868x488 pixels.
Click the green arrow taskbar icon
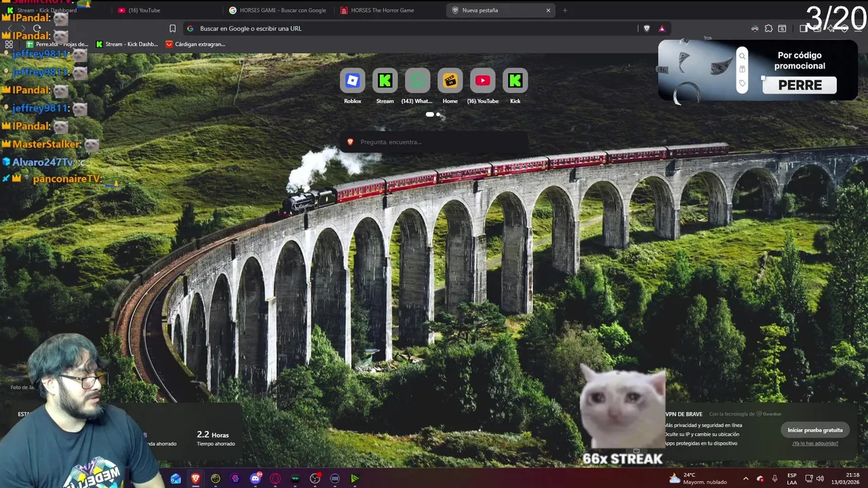[x=355, y=479]
